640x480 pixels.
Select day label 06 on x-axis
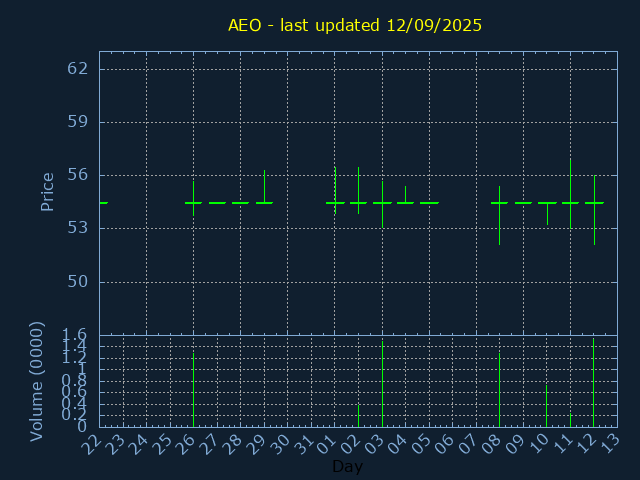[x=445, y=444]
